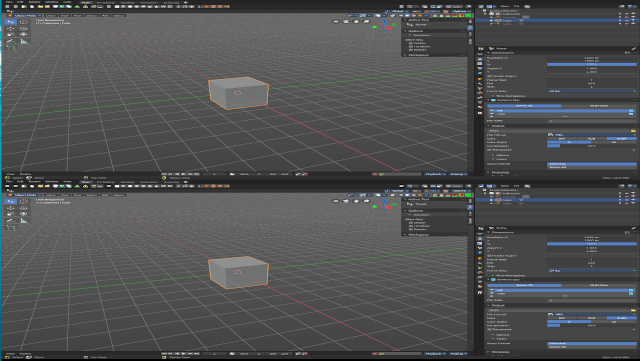Click the Multi-View button in top window
This screenshot has height=361, width=640.
(x=599, y=106)
